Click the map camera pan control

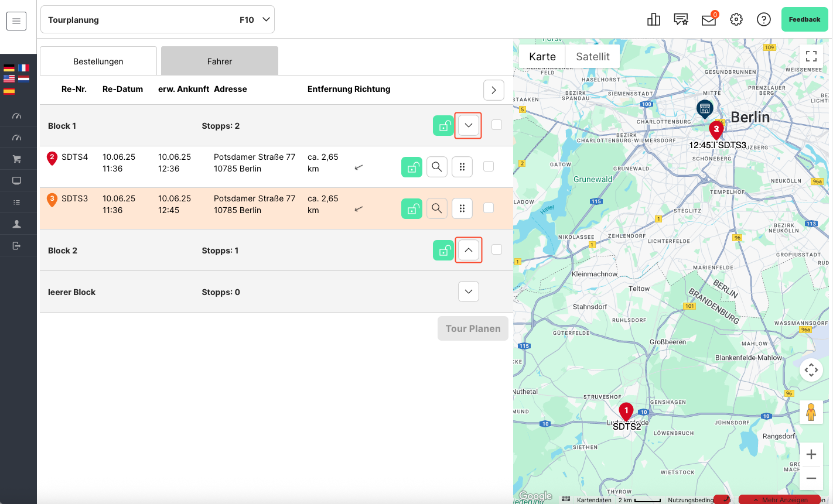point(811,370)
